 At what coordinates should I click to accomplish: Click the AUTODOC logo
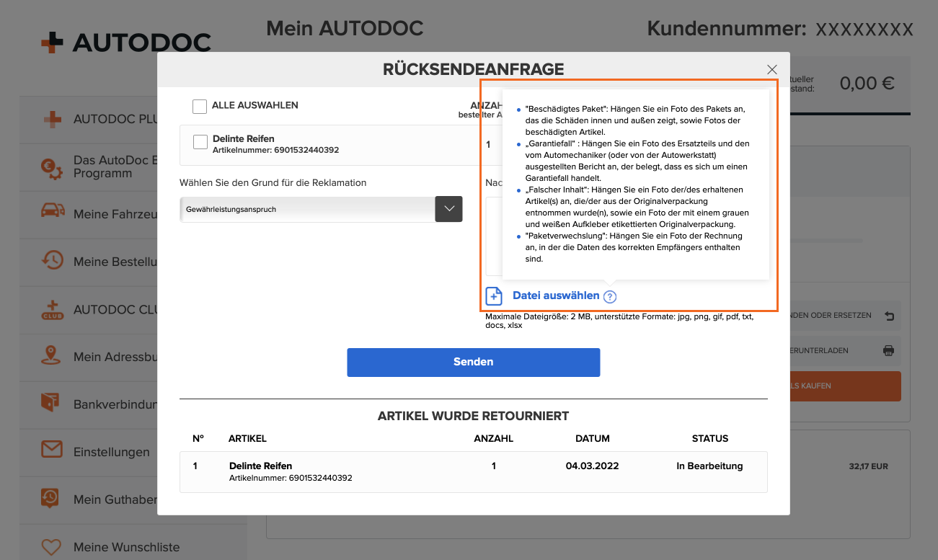125,43
